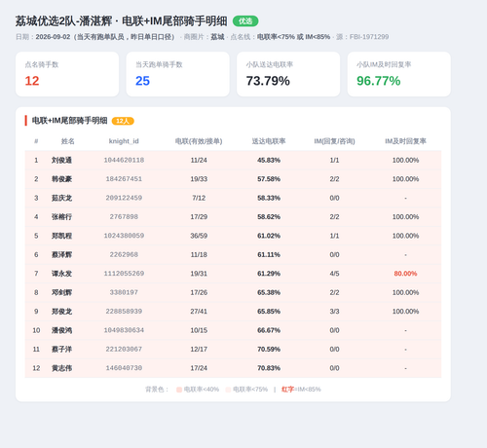Select rider name 潘俊鸿
This screenshot has height=448, width=487.
tap(61, 330)
